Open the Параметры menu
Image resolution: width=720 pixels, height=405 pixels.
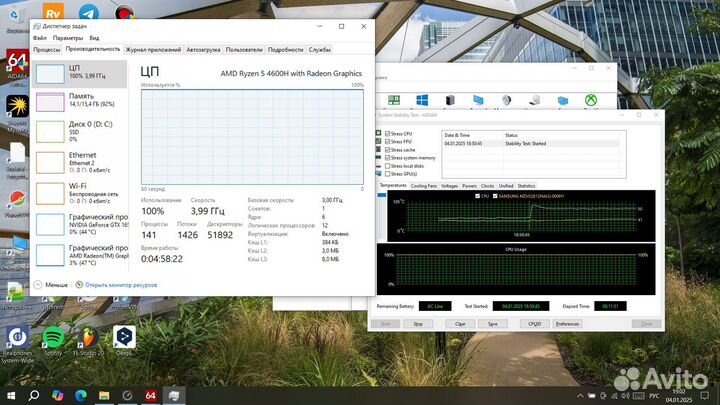pos(66,38)
